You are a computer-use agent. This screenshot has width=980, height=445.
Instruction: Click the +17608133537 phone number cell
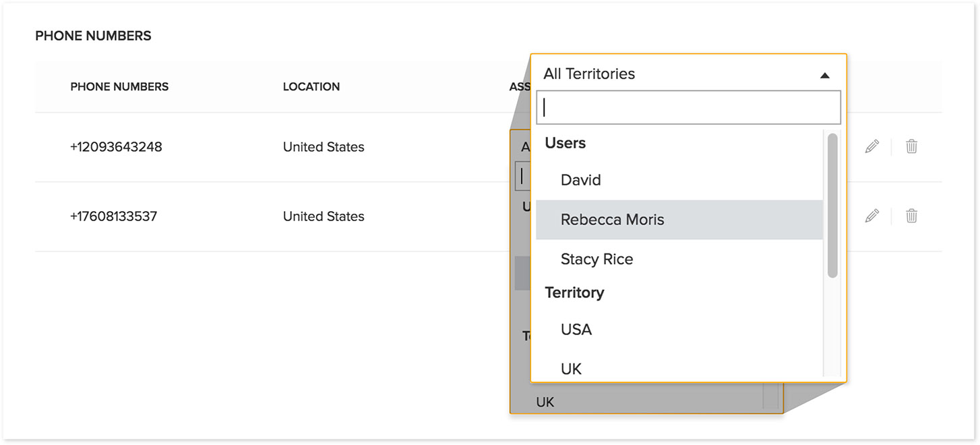pyautogui.click(x=113, y=216)
